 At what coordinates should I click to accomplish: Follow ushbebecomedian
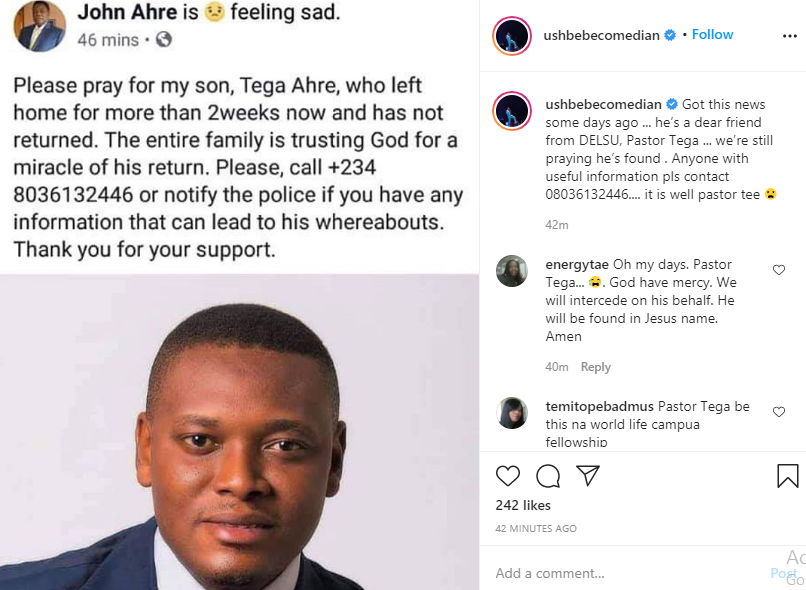coord(712,34)
